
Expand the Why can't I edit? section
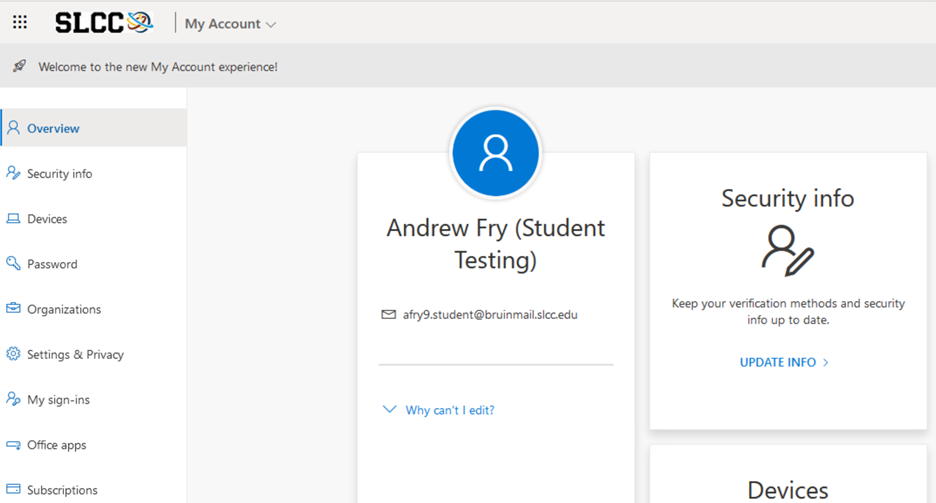pos(439,410)
